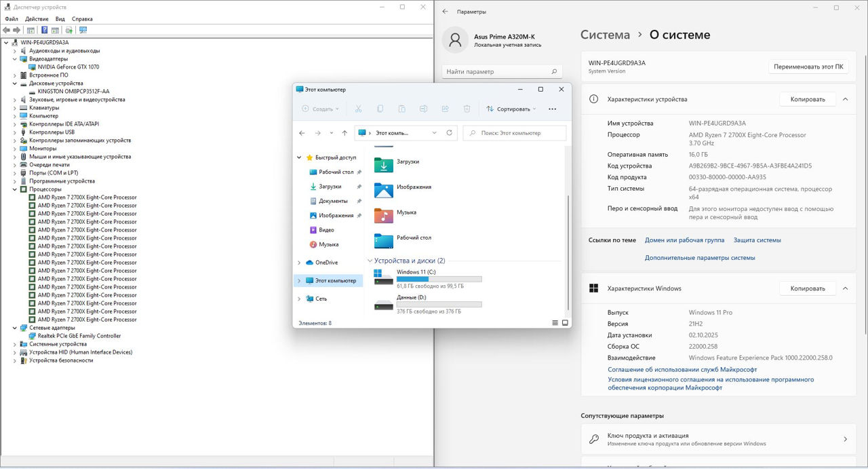
Task: Open the Действие menu
Action: click(x=37, y=19)
